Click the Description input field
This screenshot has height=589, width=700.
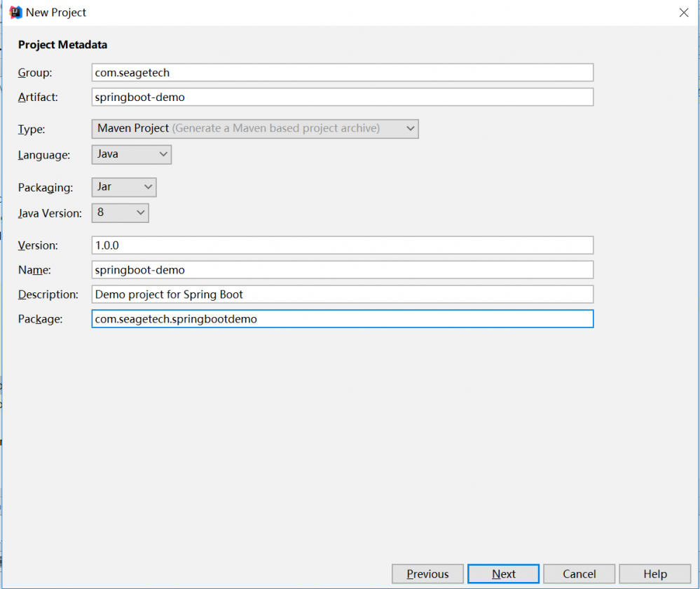pyautogui.click(x=342, y=294)
